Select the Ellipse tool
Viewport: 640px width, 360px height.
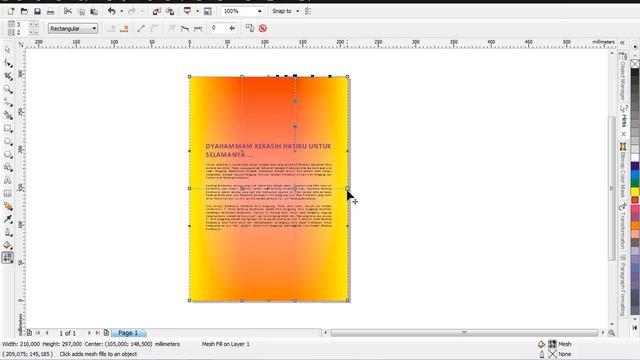click(8, 141)
